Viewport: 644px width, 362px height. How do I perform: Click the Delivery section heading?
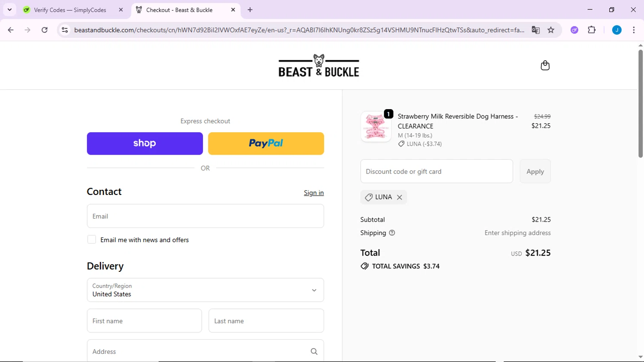click(x=105, y=266)
